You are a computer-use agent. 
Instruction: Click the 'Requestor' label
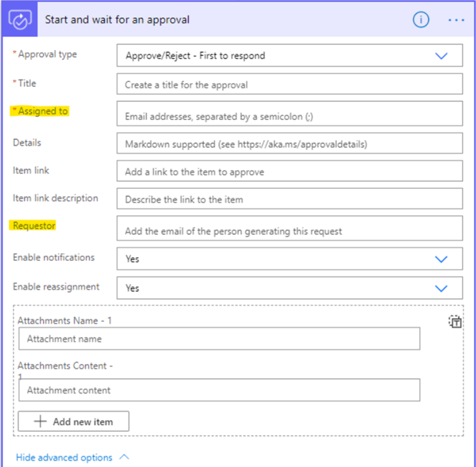tap(34, 226)
